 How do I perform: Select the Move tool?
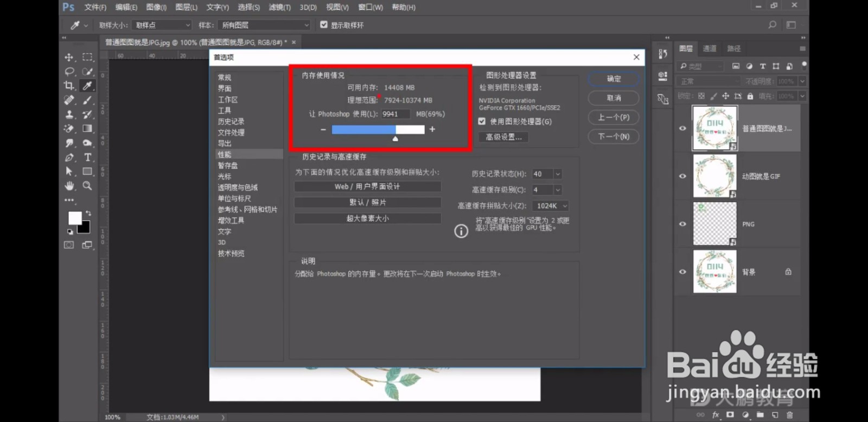69,57
